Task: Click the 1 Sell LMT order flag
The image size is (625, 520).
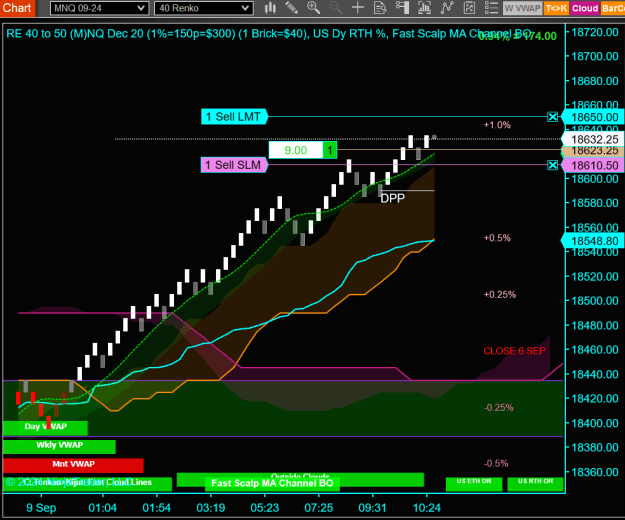Action: coord(234,117)
